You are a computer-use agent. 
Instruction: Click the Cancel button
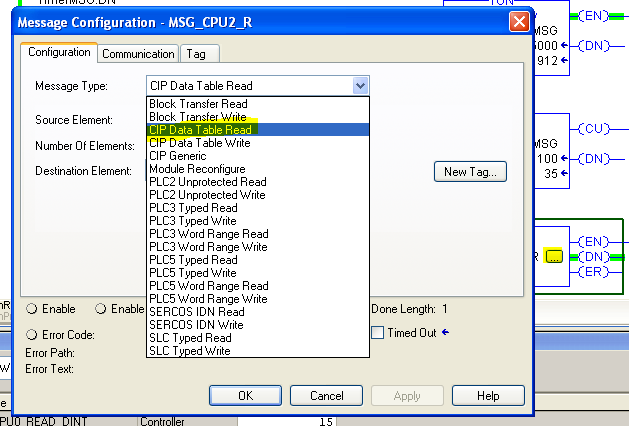tap(326, 396)
